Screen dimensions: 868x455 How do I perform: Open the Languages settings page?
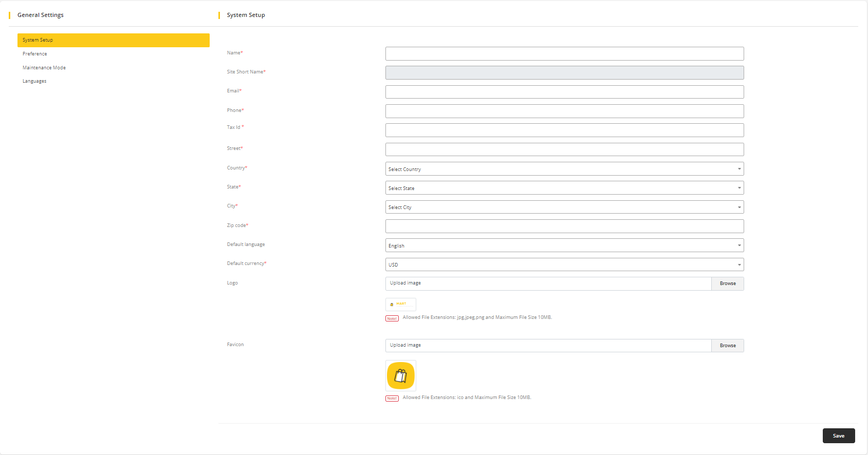(x=34, y=81)
